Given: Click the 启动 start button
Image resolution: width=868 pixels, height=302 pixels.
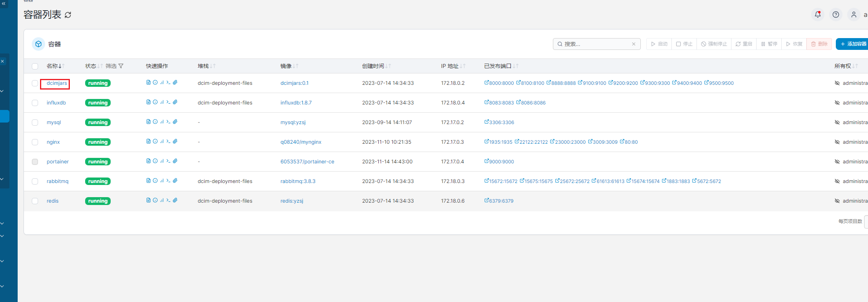Looking at the screenshot, I should tap(659, 44).
